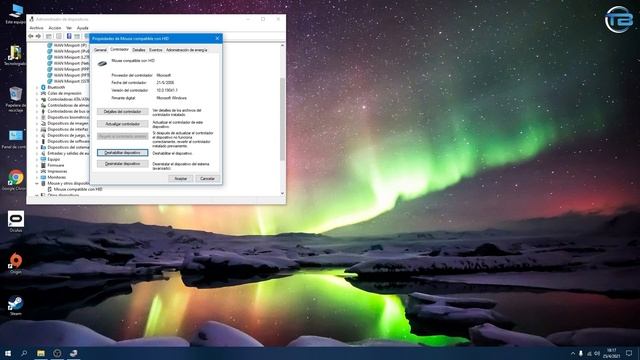The image size is (640, 360).
Task: Expand the Dispositivos de software node
Action: (37, 141)
